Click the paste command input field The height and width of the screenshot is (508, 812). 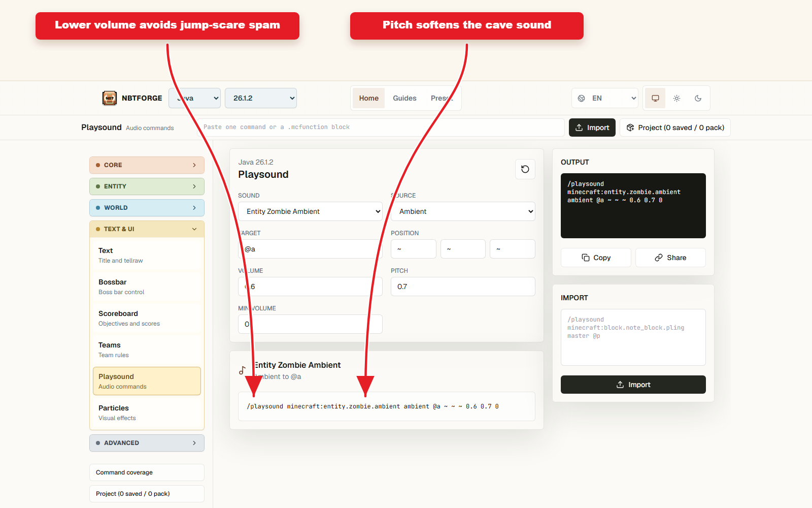coord(381,127)
